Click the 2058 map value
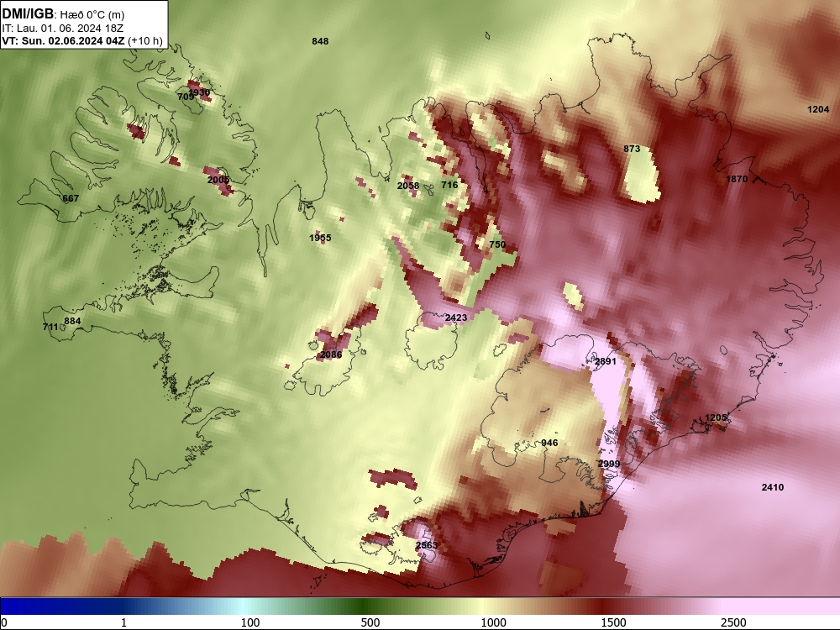 (408, 186)
